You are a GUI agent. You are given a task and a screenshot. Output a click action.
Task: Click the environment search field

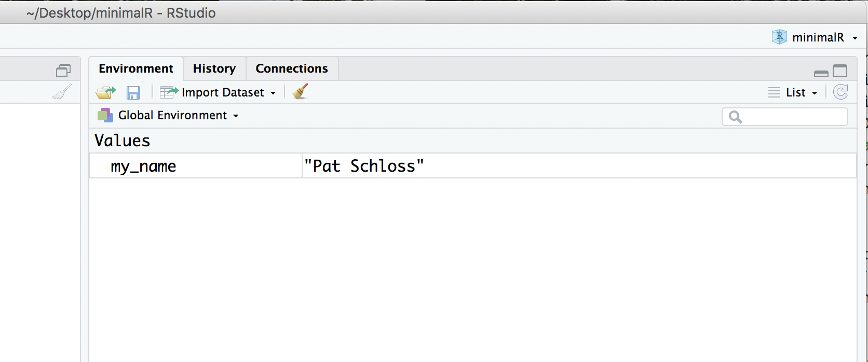coord(792,117)
